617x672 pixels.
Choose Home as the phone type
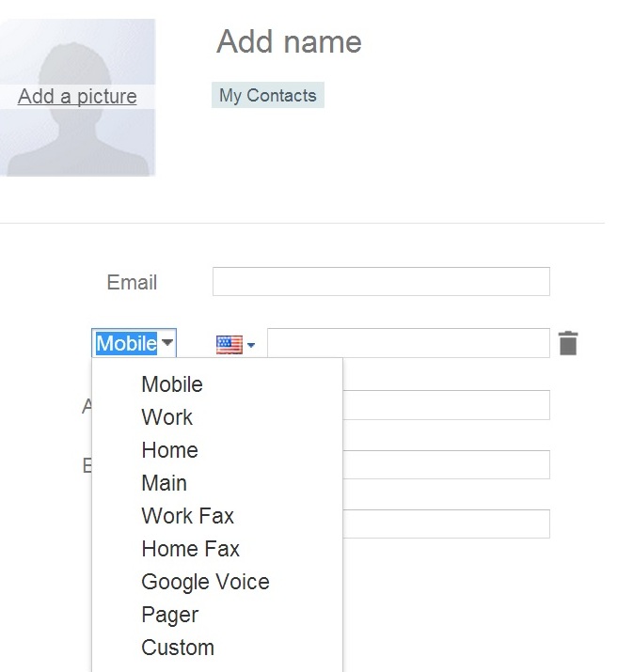169,450
